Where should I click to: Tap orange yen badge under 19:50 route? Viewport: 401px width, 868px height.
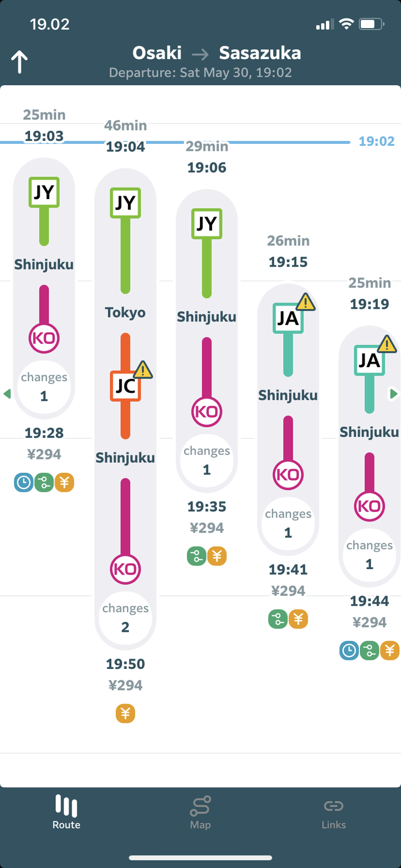click(125, 713)
